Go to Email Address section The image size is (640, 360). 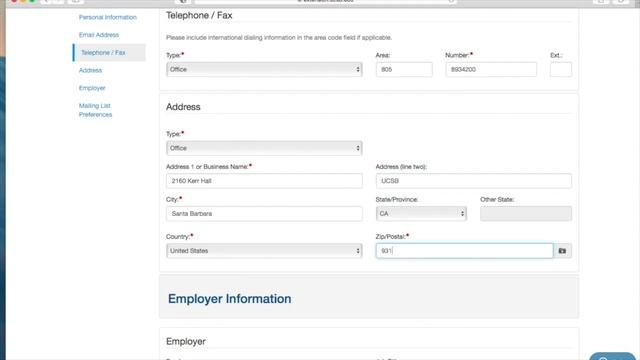(x=99, y=35)
